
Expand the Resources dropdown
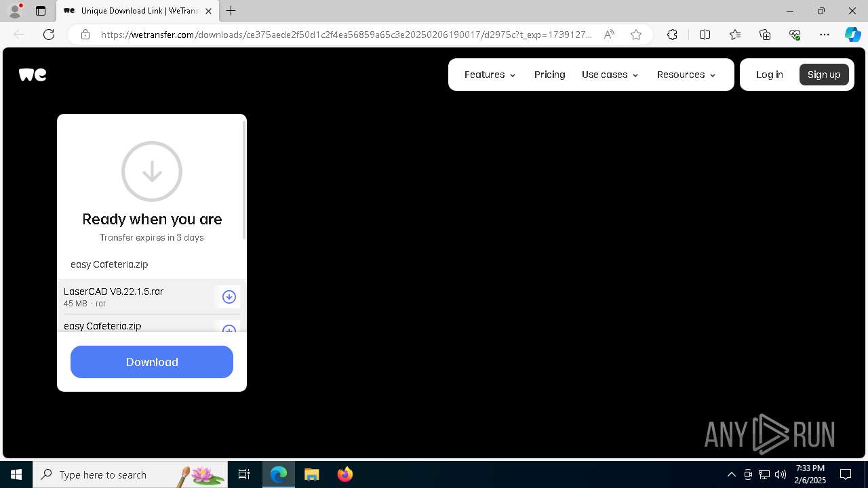pos(686,75)
